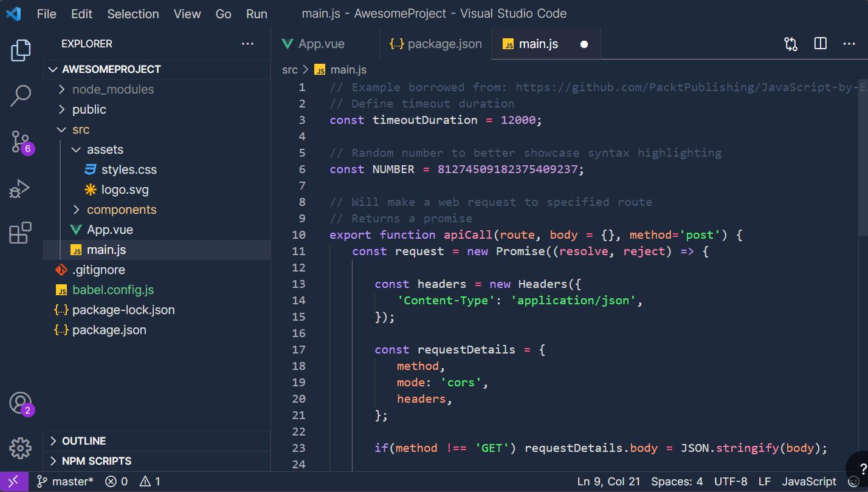
Task: Collapse the src folder
Action: tap(157, 129)
